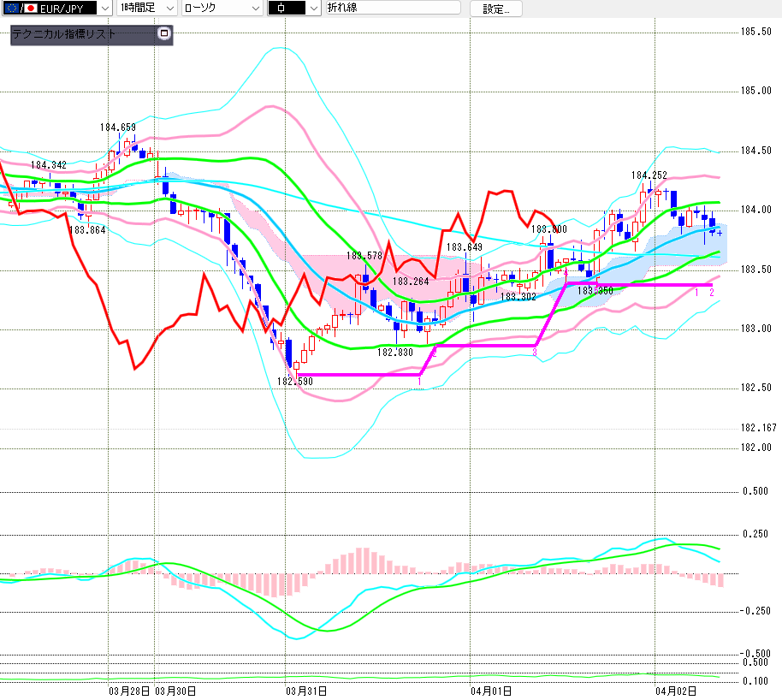Screen dimensions: 782x700
Task: Select the 182.590 low price label
Action: click(294, 382)
